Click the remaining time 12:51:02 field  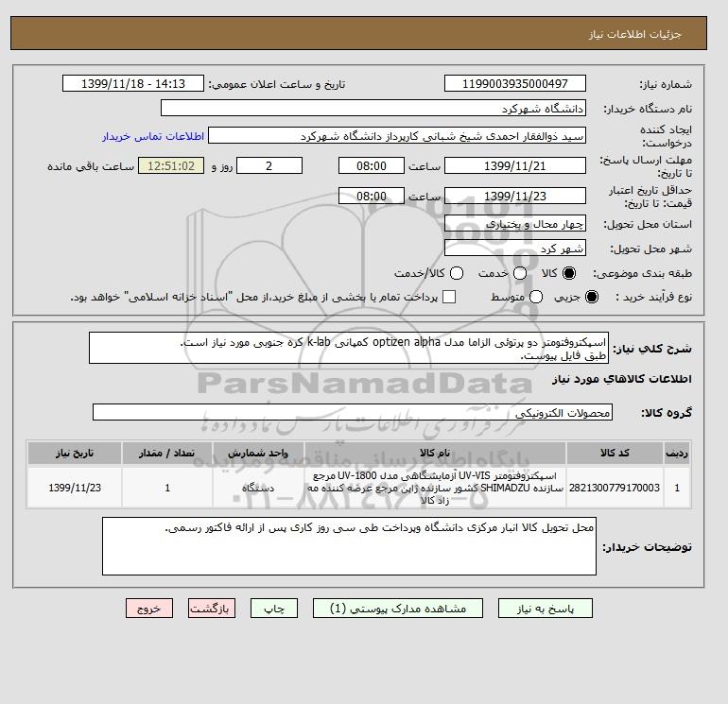[171, 165]
